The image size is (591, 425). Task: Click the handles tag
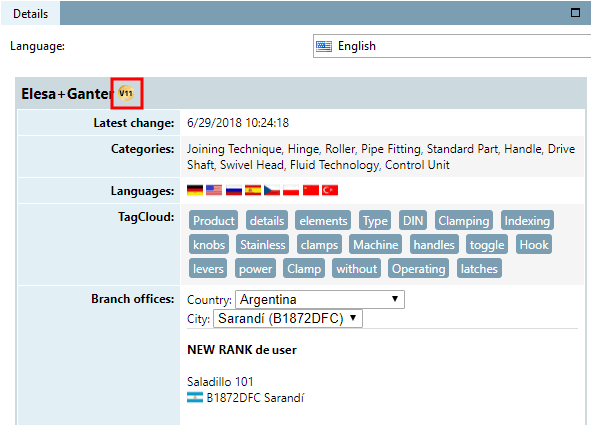tap(434, 245)
